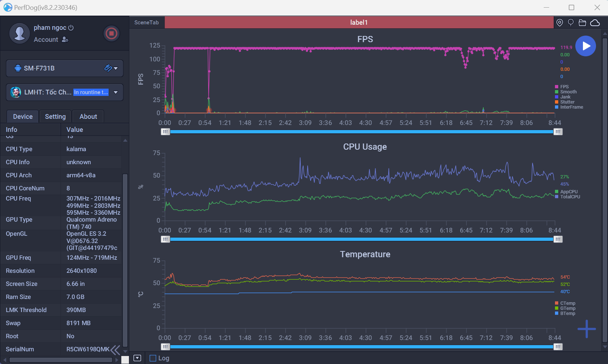Click the Value column header
The width and height of the screenshot is (608, 364).
[94, 130]
